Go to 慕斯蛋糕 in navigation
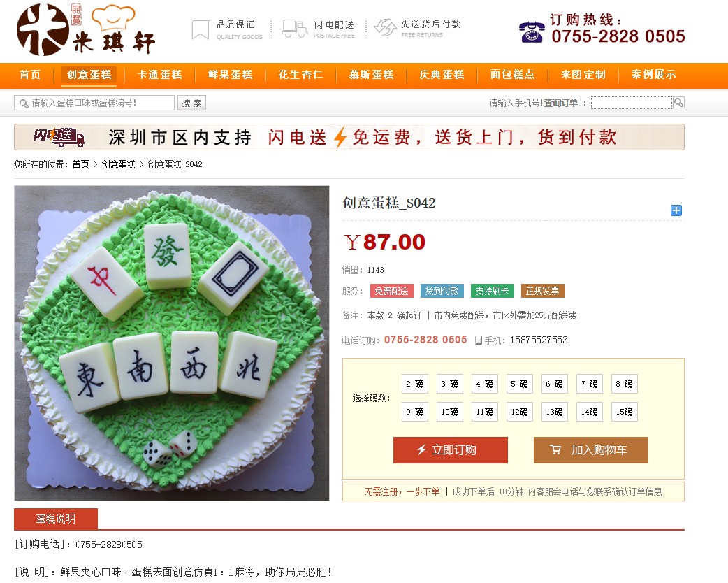This screenshot has width=728, height=583. point(372,75)
